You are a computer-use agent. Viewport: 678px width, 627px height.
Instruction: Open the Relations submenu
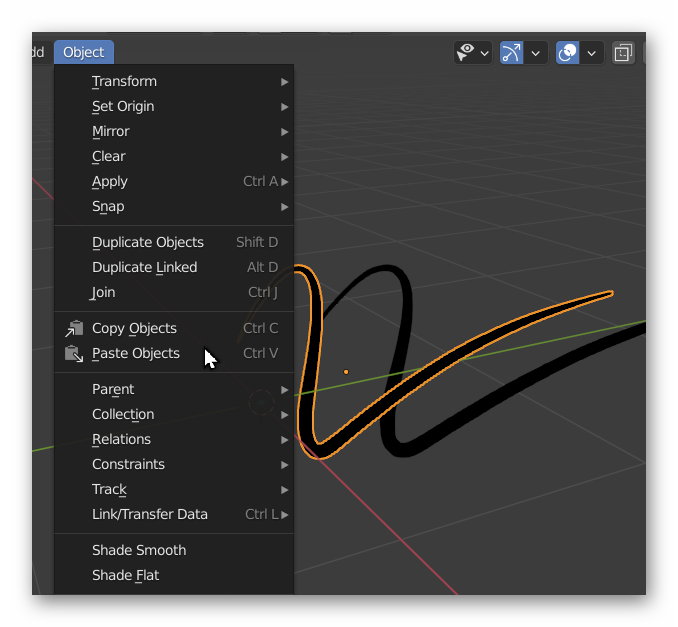pyautogui.click(x=174, y=439)
